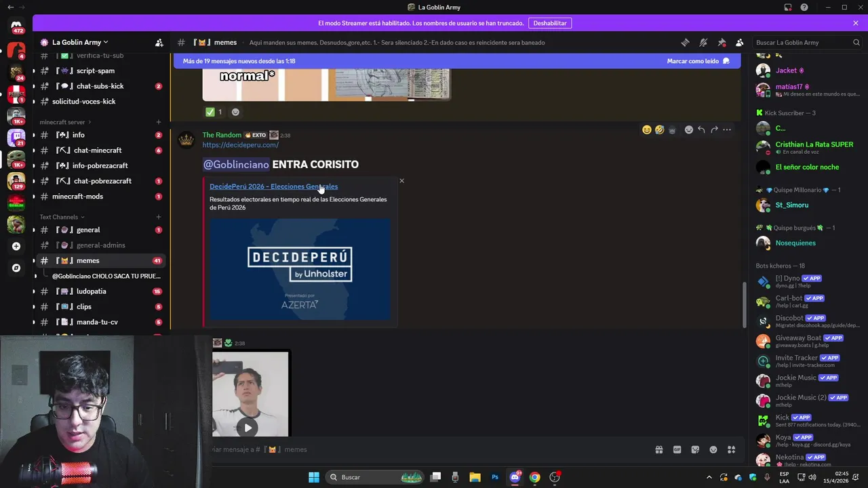Image resolution: width=868 pixels, height=488 pixels.
Task: Dismiss the Streamer mode banner
Action: click(x=856, y=23)
